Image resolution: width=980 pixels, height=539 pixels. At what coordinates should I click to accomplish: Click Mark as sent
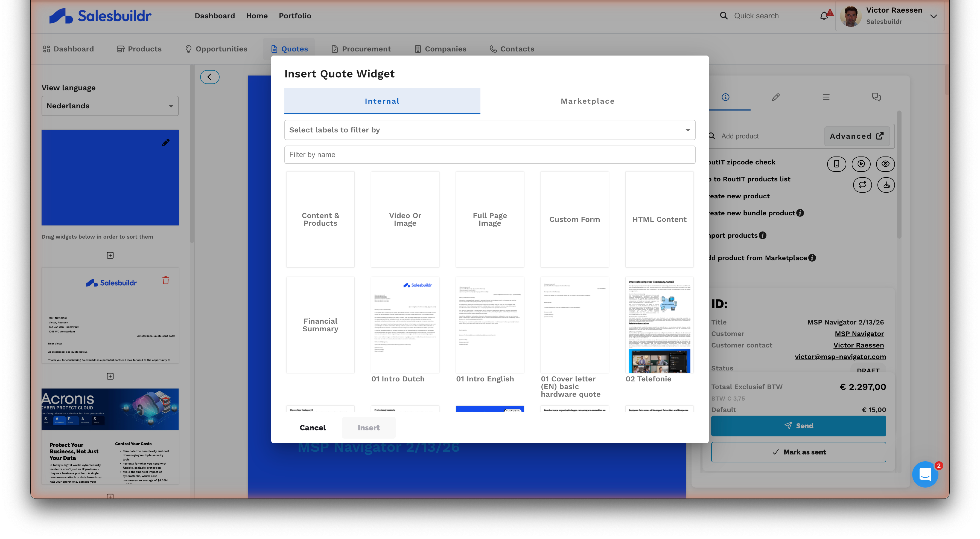tap(798, 452)
